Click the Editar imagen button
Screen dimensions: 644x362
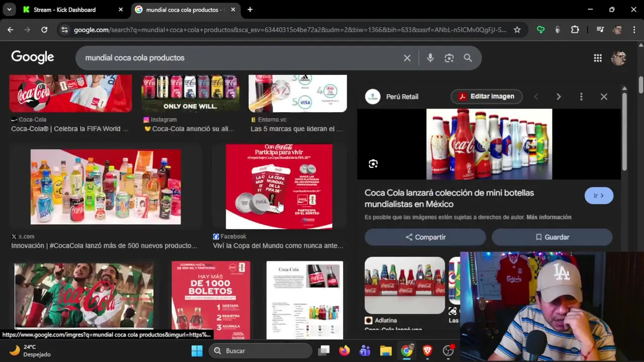(487, 97)
